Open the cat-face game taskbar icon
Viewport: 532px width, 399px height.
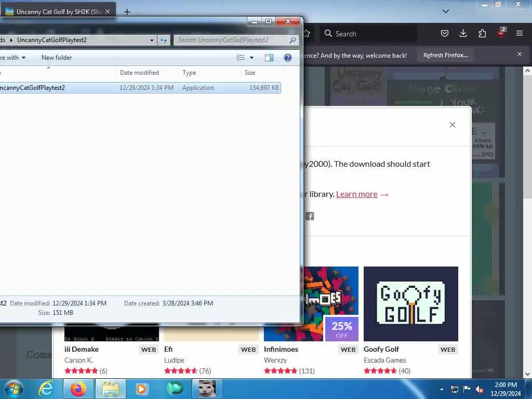tap(207, 389)
